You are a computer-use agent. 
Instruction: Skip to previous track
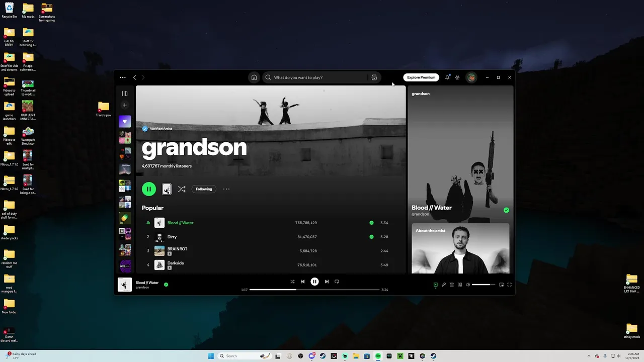[x=302, y=282]
